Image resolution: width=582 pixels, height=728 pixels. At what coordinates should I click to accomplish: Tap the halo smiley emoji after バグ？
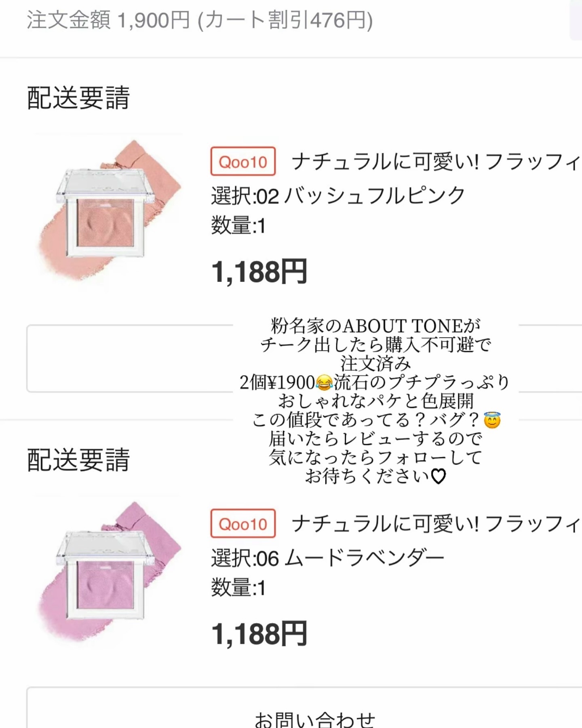coord(492,421)
